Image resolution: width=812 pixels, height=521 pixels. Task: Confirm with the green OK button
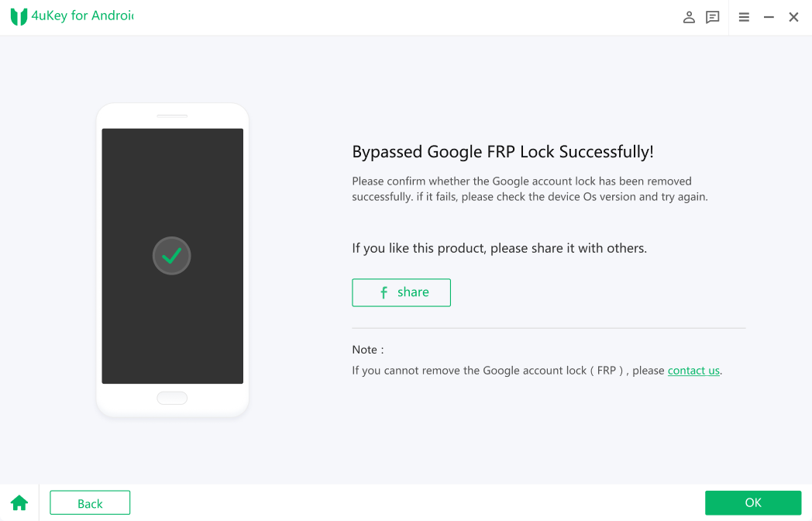coord(752,502)
